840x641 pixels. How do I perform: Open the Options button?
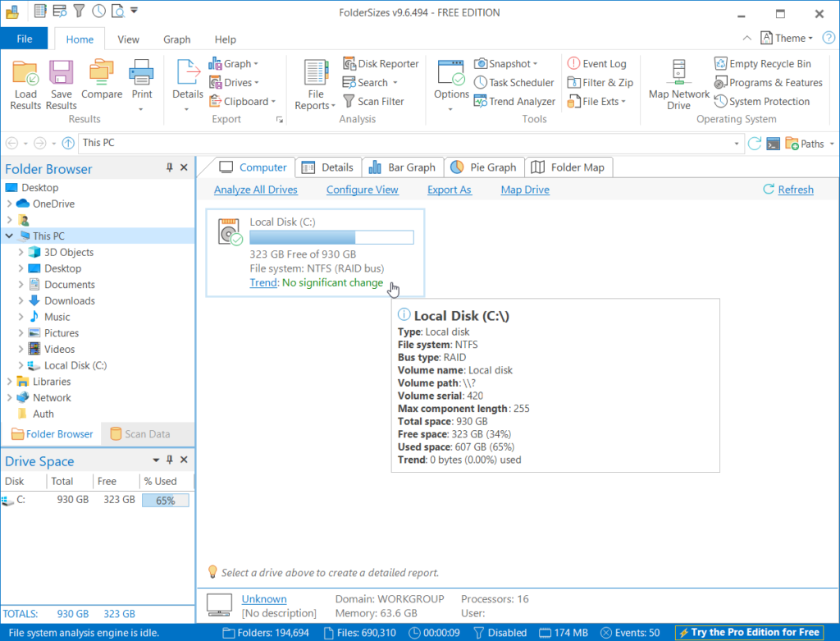pyautogui.click(x=451, y=85)
